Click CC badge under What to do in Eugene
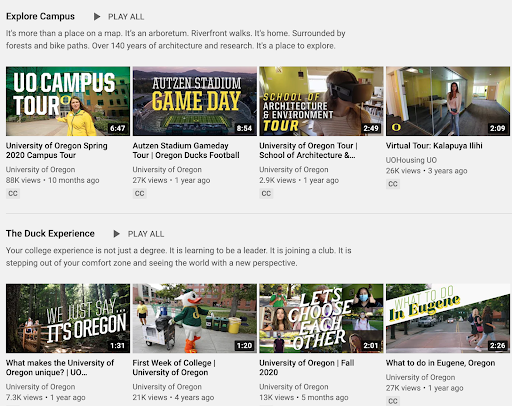Screen dimensions: 512x406 393,401
